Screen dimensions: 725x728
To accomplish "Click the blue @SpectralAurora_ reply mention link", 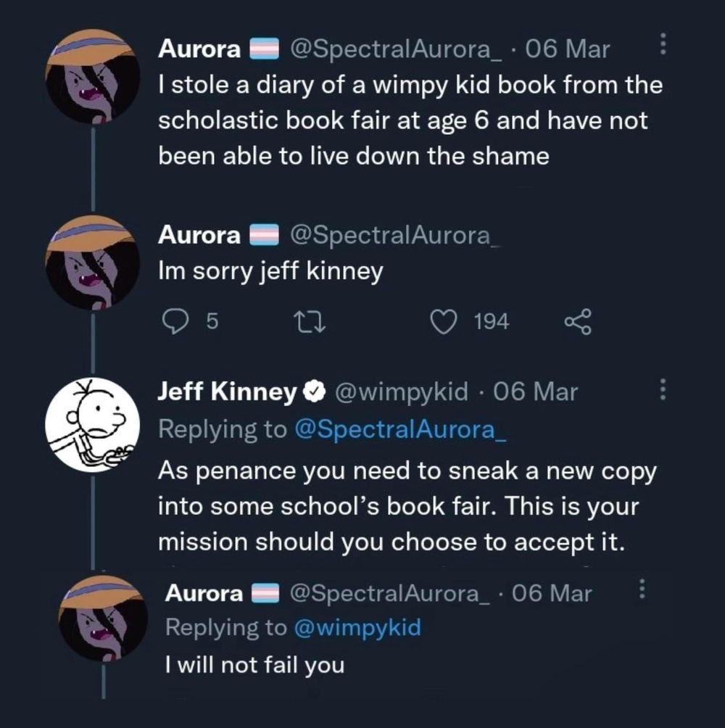I will tap(400, 429).
